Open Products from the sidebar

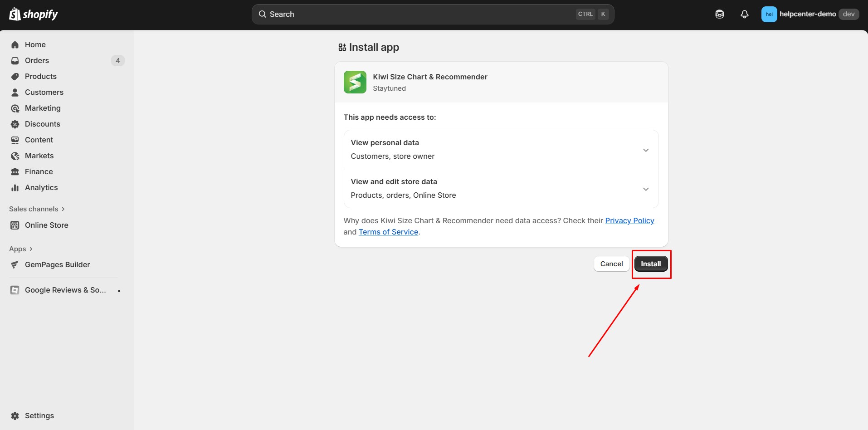(40, 76)
